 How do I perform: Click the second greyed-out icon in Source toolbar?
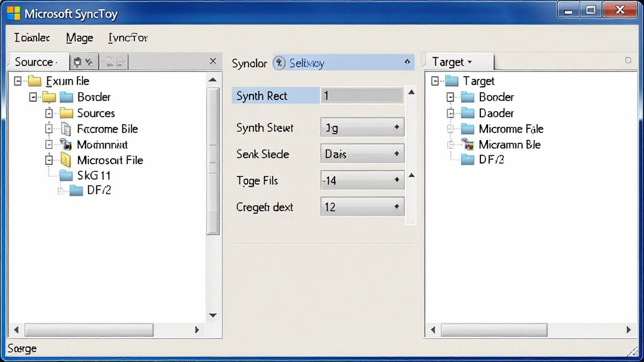click(120, 62)
